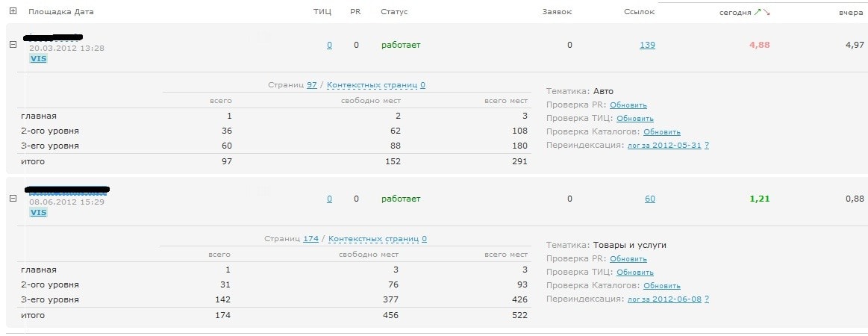Open the "Страниц 97" page count link
This screenshot has width=868, height=336.
pos(312,85)
